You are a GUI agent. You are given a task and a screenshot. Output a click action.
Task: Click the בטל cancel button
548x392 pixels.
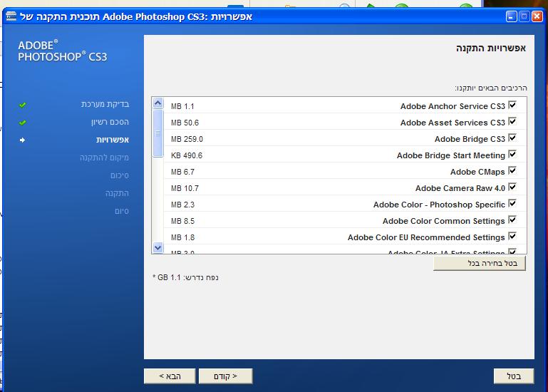coord(514,376)
